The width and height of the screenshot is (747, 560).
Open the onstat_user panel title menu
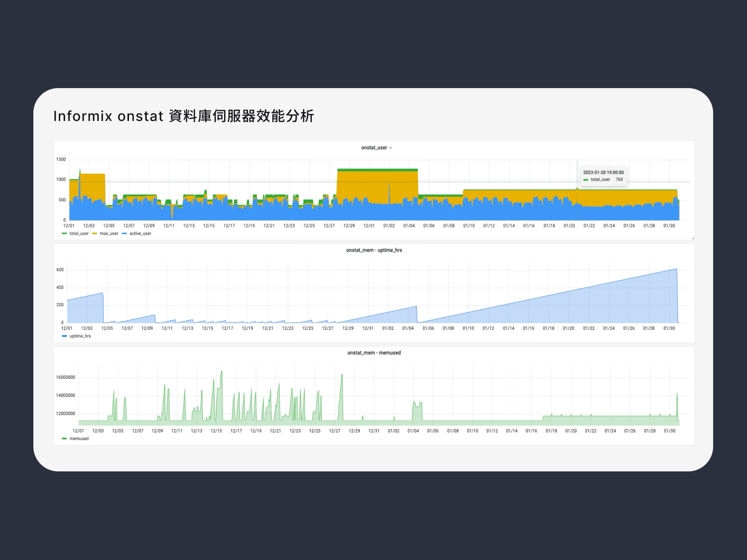374,148
